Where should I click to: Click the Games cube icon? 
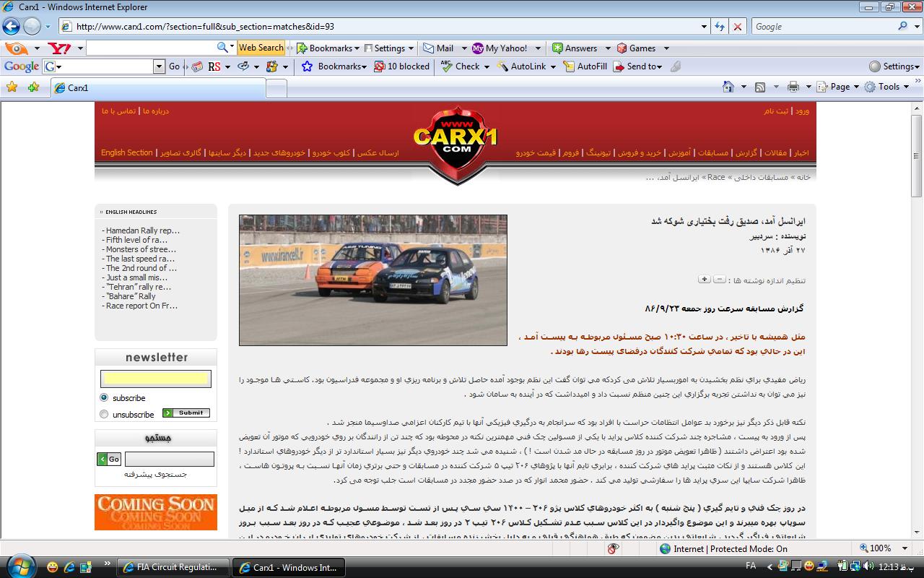tap(622, 48)
